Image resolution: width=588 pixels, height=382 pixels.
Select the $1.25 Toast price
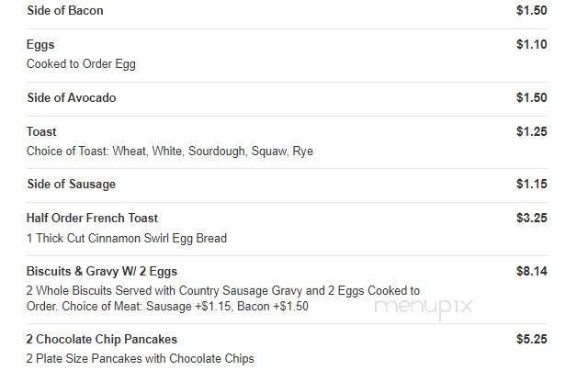pyautogui.click(x=531, y=131)
